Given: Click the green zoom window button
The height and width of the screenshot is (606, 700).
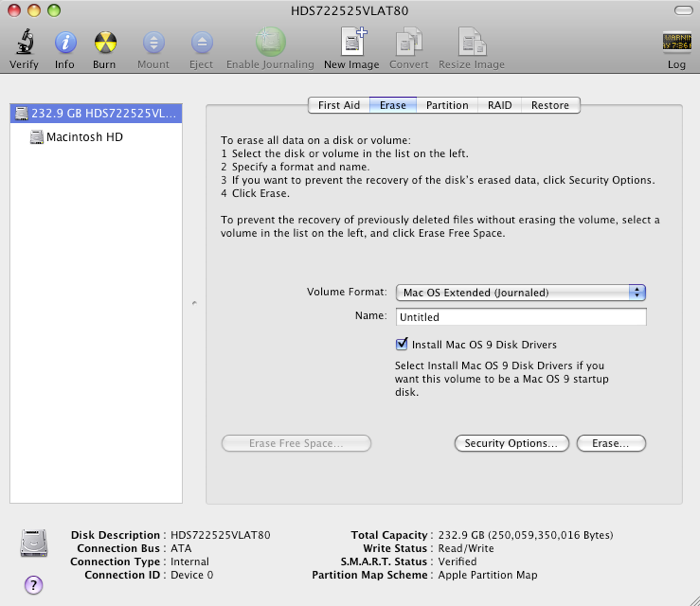Looking at the screenshot, I should [54, 10].
